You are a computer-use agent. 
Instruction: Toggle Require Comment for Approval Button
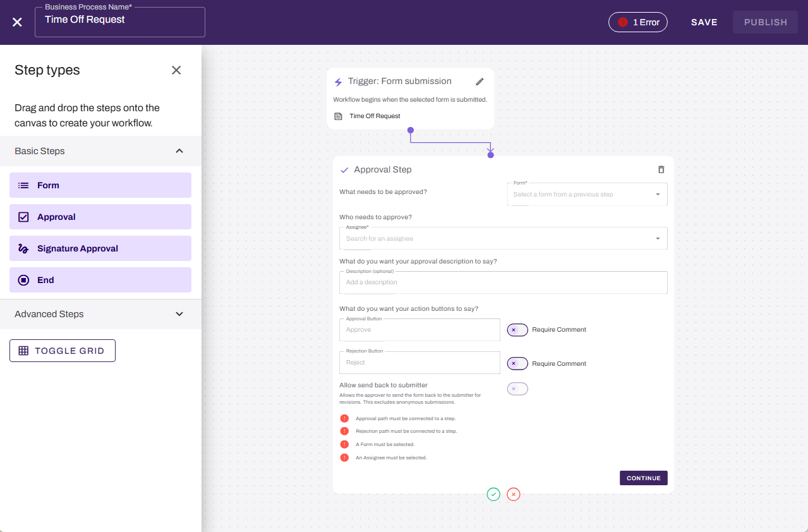click(517, 330)
